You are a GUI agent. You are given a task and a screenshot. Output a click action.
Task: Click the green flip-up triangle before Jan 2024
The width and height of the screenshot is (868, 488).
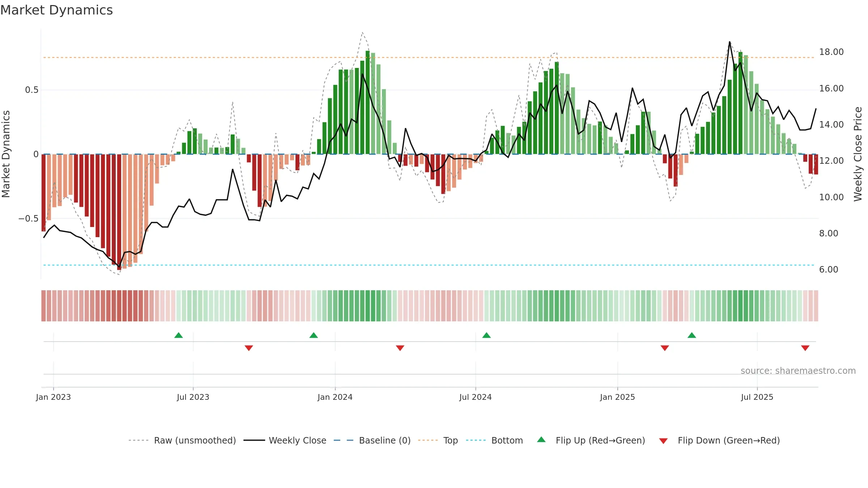(314, 335)
